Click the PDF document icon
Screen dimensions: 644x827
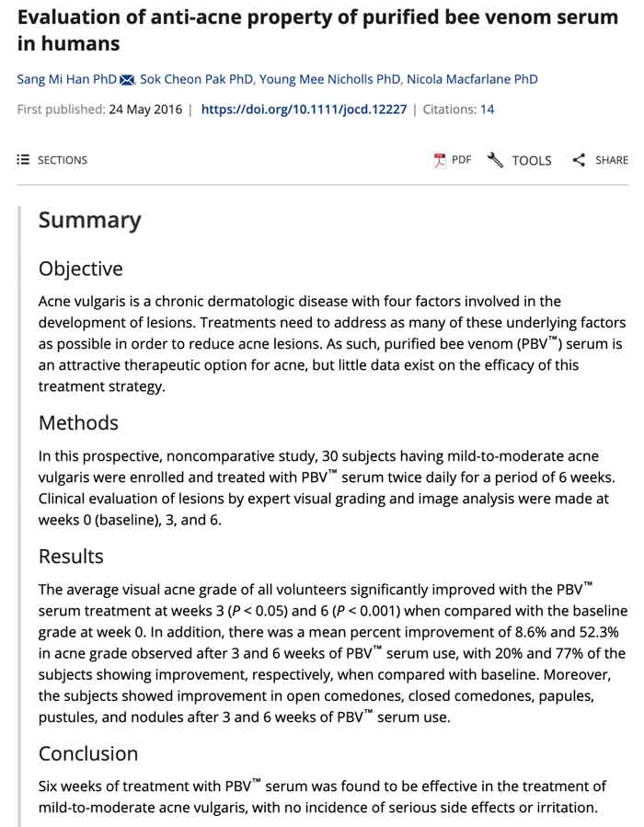[x=439, y=160]
